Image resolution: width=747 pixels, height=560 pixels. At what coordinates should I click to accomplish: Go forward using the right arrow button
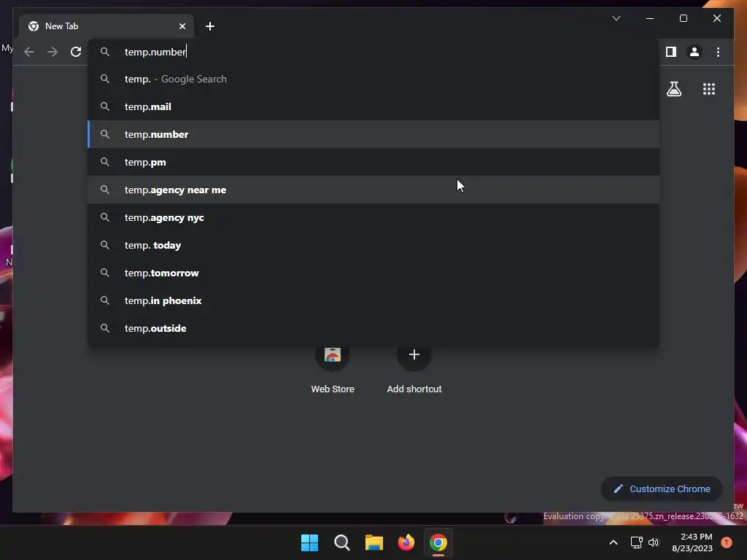53,52
